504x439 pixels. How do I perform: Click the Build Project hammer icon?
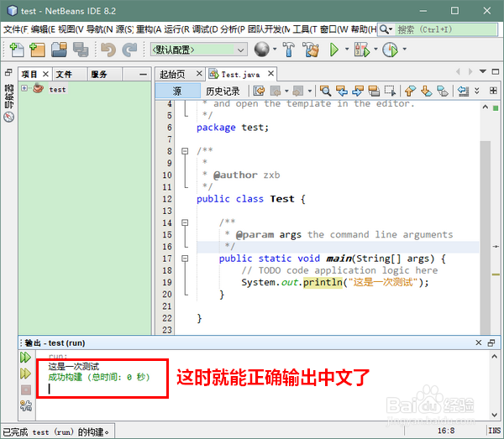click(x=289, y=50)
